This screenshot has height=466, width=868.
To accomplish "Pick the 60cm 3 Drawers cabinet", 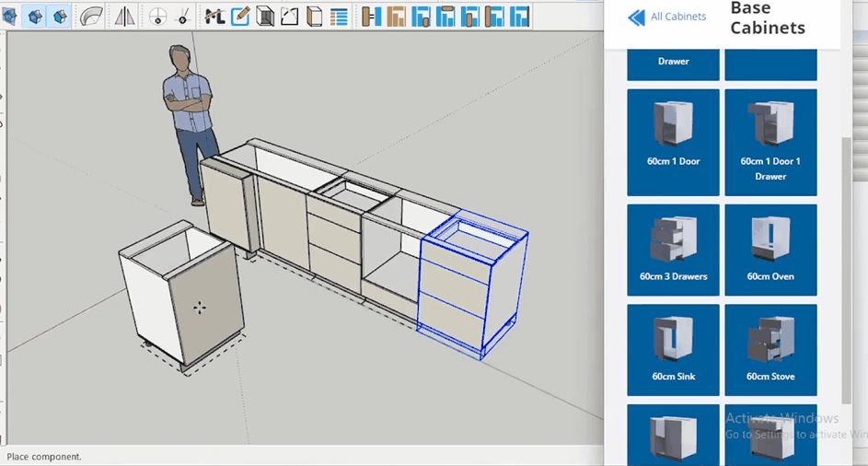I will tap(673, 250).
